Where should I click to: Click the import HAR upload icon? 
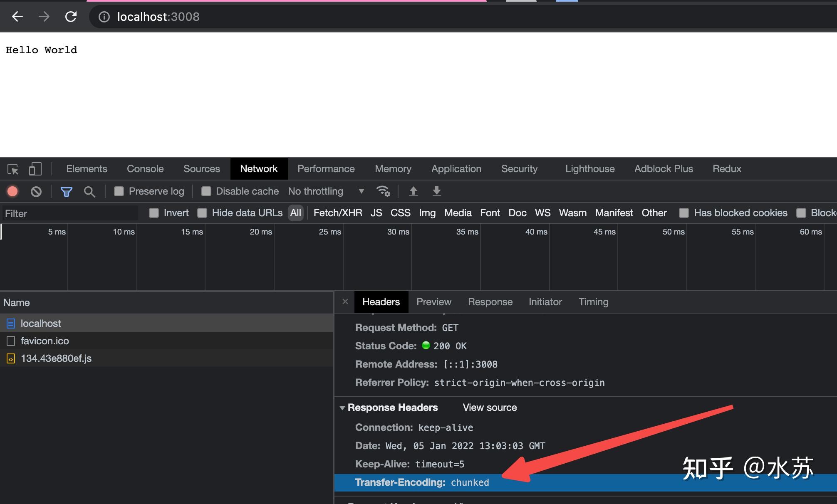(x=413, y=191)
